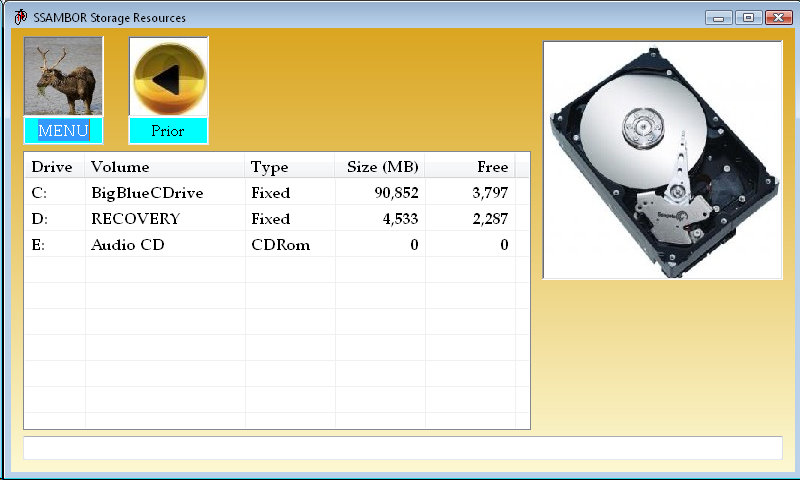The height and width of the screenshot is (480, 800).
Task: Click the Free column header
Action: 492,167
